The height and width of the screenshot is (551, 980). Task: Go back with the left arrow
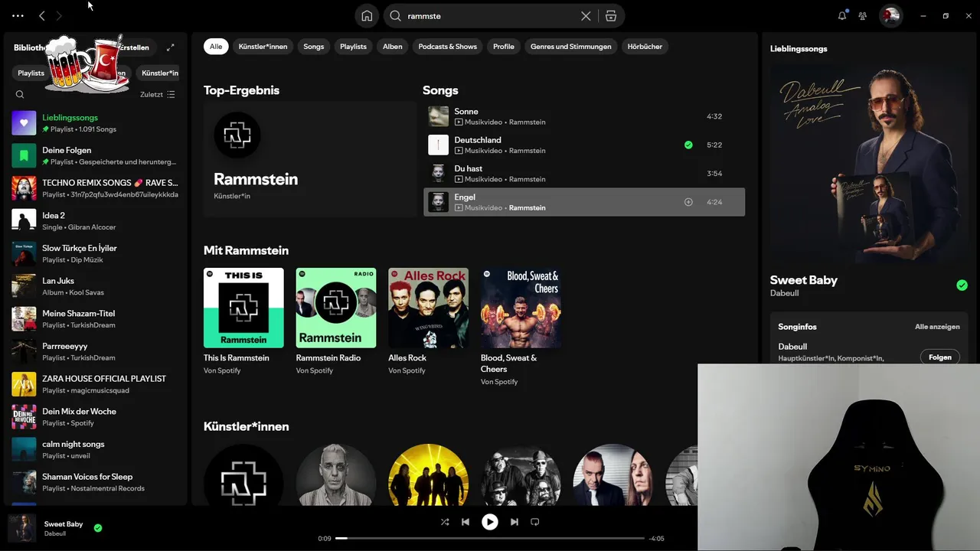coord(42,15)
